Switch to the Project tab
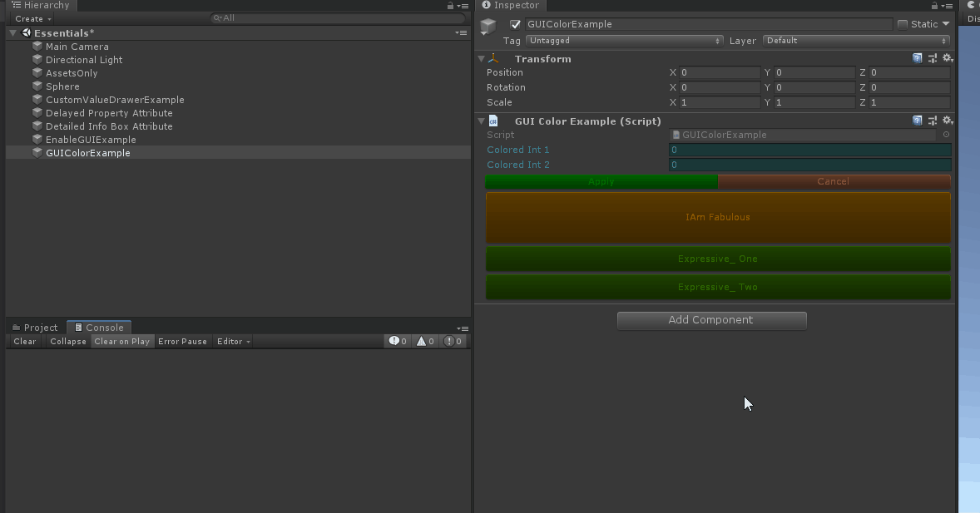The image size is (980, 513). coord(35,328)
